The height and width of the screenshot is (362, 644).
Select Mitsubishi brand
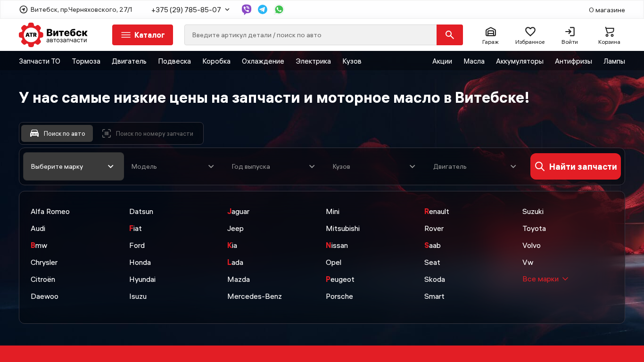(x=343, y=229)
